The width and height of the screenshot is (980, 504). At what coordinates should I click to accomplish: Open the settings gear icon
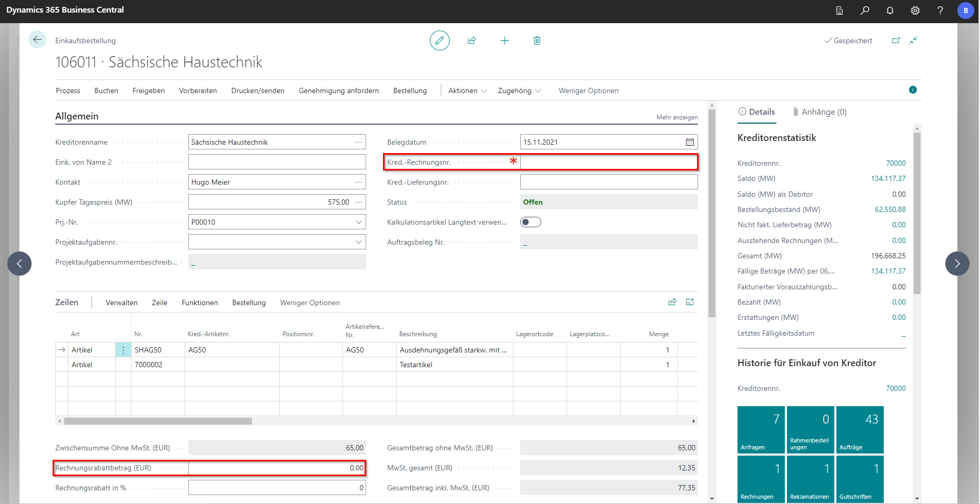coord(915,11)
